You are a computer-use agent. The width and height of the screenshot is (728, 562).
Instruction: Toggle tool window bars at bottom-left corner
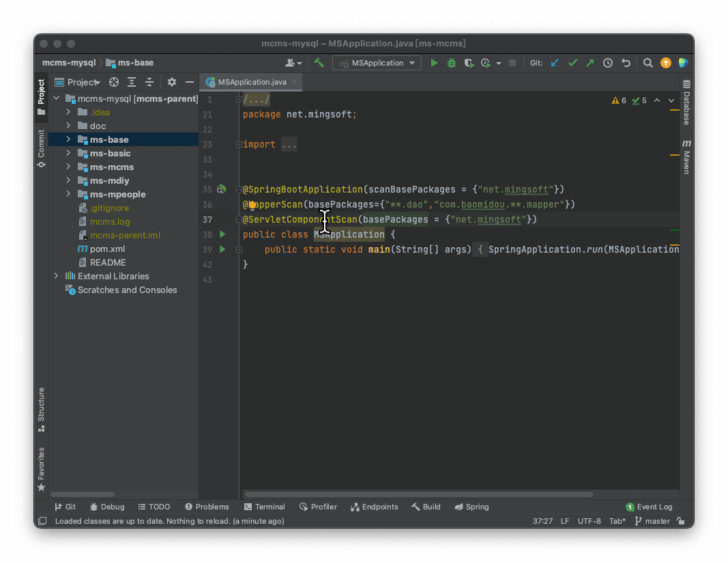tap(42, 521)
